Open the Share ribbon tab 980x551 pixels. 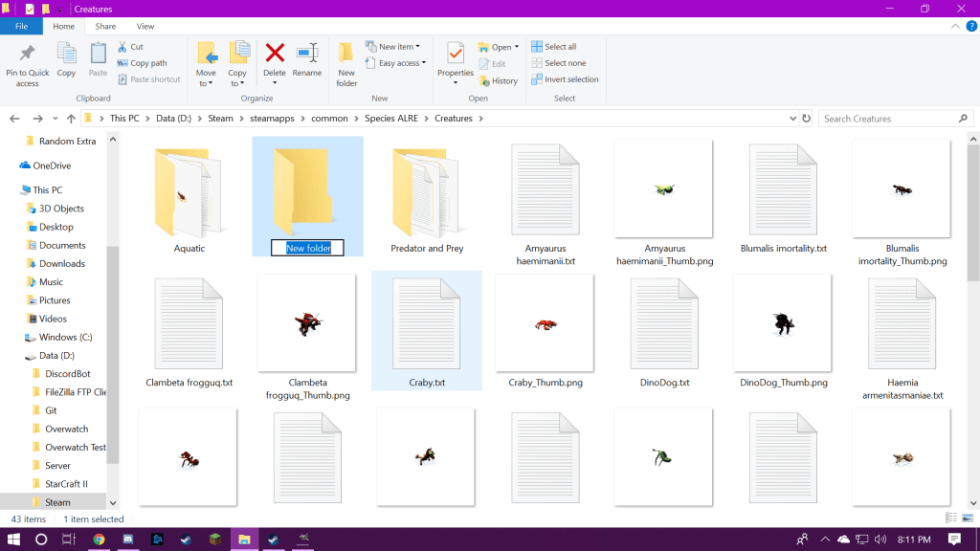click(105, 27)
